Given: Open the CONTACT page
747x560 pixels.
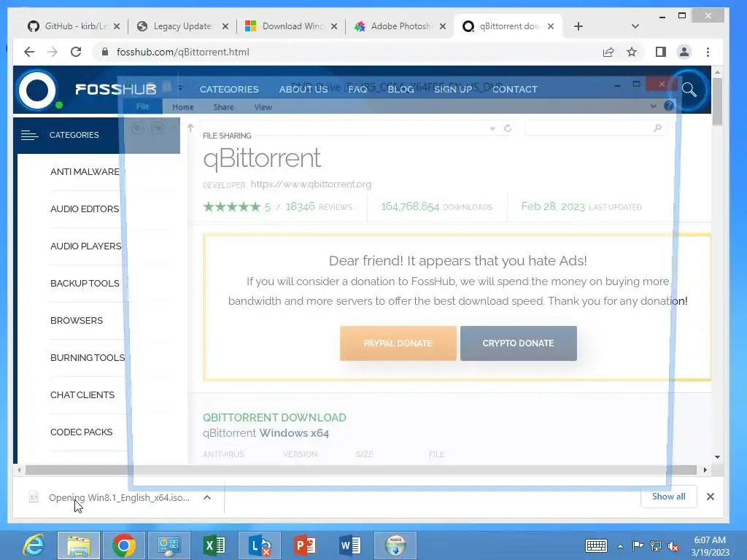Looking at the screenshot, I should [515, 90].
